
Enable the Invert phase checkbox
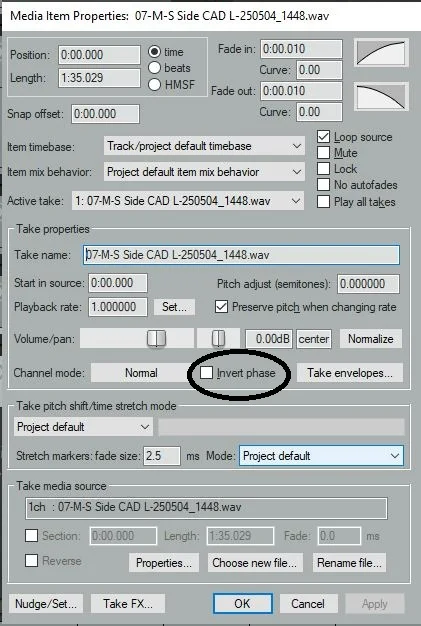206,372
